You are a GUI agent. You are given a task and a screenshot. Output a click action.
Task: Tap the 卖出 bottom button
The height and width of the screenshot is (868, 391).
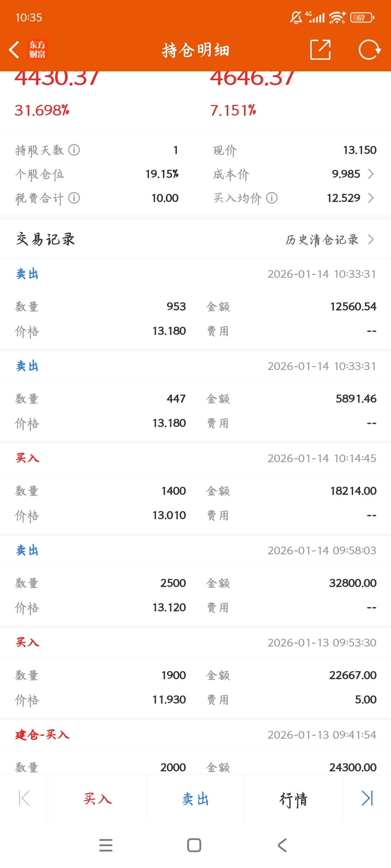pyautogui.click(x=195, y=799)
